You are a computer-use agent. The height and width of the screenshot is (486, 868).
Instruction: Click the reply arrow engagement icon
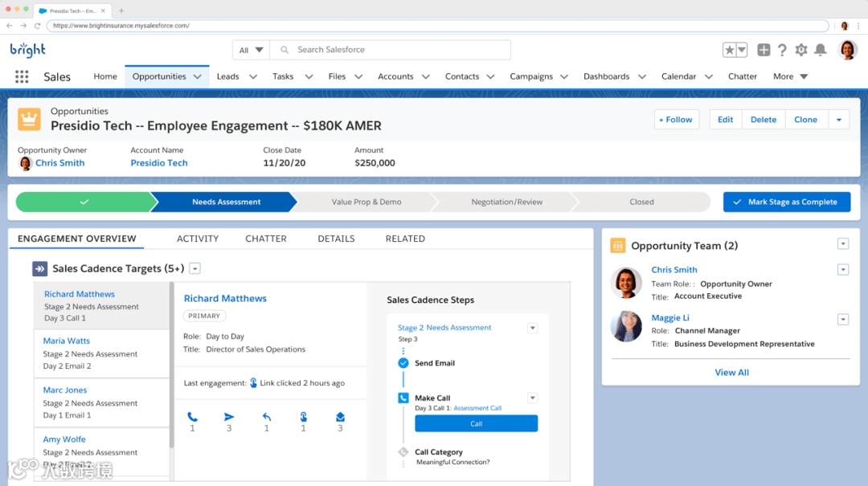[x=266, y=417]
